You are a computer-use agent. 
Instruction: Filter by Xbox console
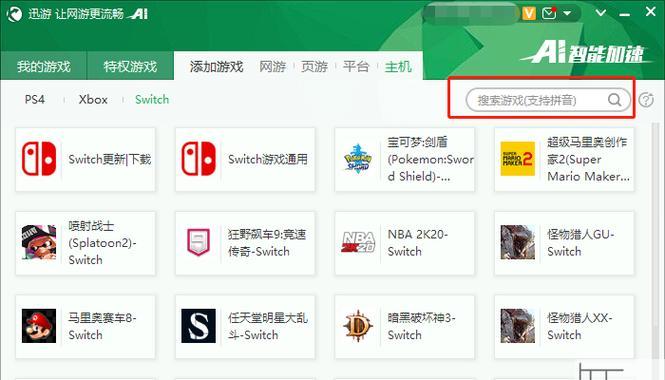[x=93, y=100]
